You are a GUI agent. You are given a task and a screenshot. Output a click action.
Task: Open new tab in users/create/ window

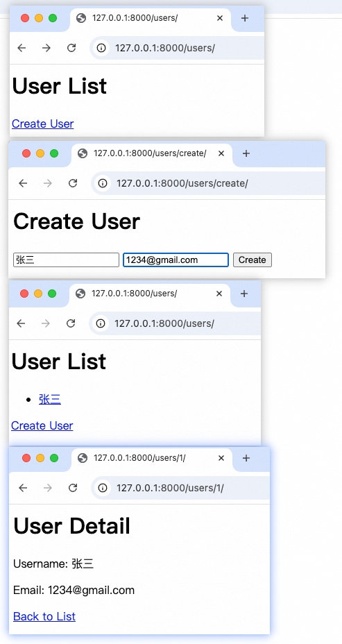(x=246, y=153)
